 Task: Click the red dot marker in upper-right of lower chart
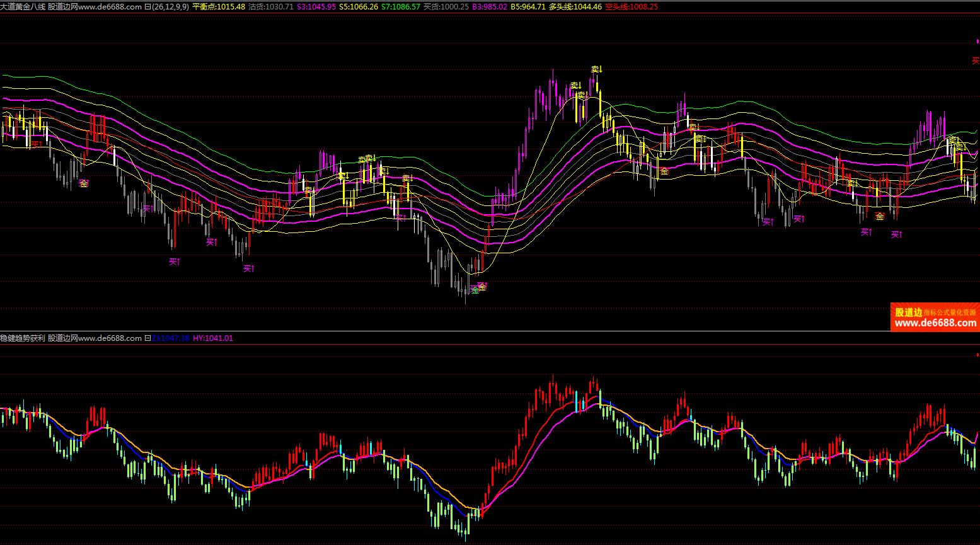click(977, 356)
